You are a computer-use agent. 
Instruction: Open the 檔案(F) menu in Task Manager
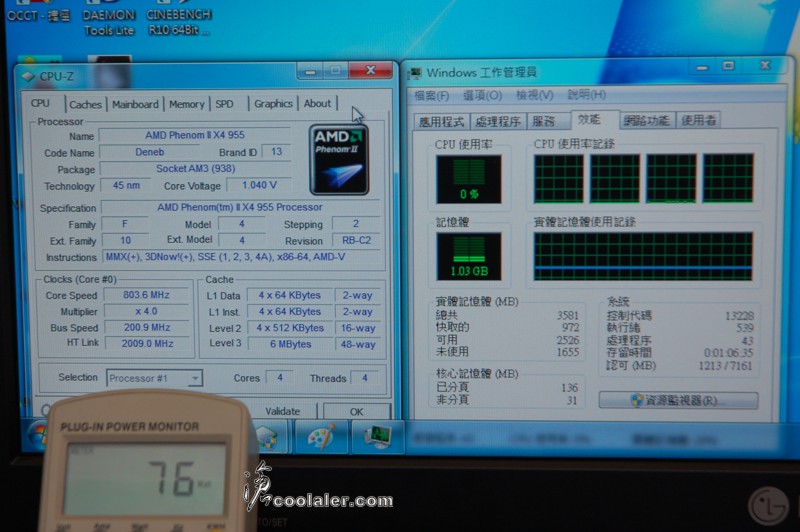click(x=432, y=95)
